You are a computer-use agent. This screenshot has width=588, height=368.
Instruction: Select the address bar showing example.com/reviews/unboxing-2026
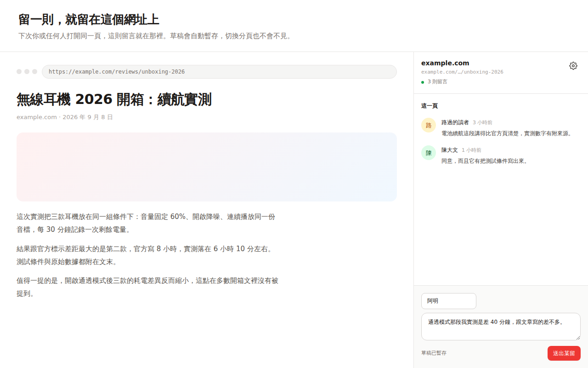219,72
